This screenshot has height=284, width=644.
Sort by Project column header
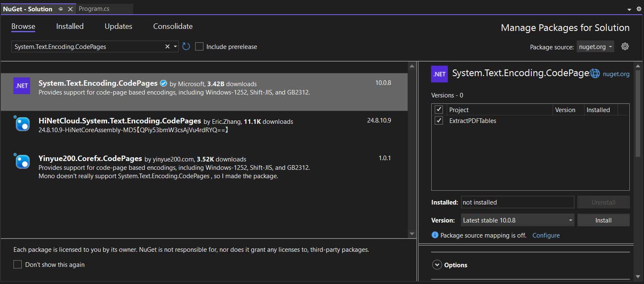pos(499,110)
